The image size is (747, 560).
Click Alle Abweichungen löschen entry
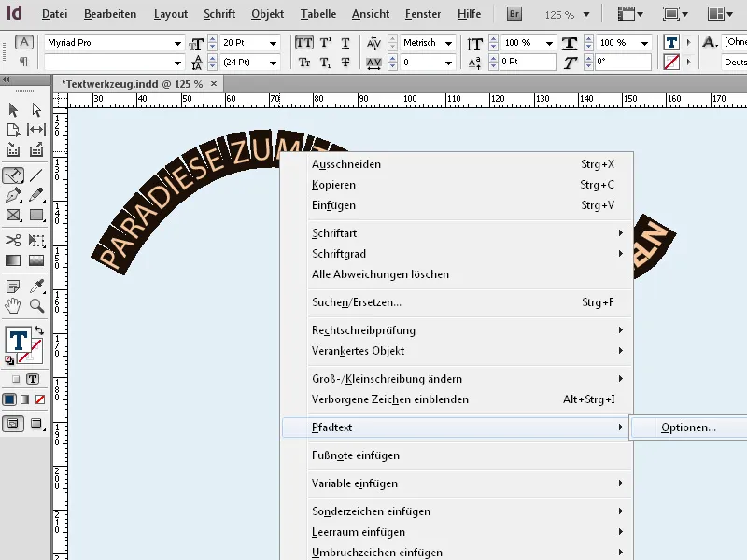click(x=458, y=274)
